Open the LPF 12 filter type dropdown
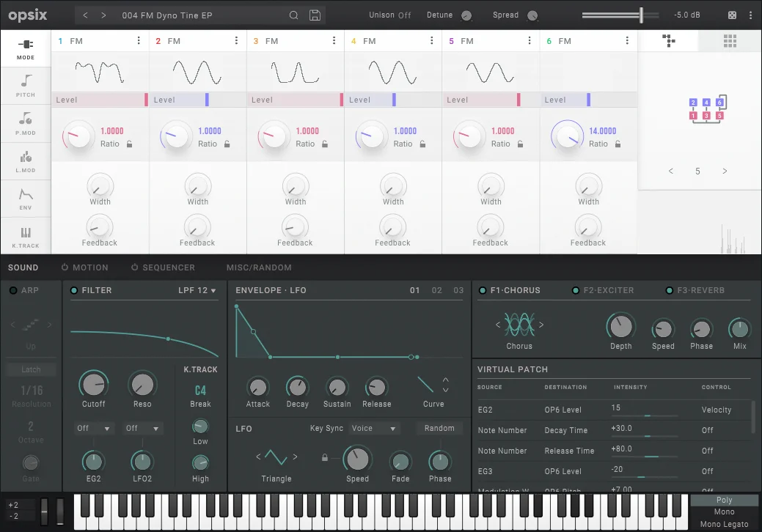The image size is (762, 532). (197, 291)
